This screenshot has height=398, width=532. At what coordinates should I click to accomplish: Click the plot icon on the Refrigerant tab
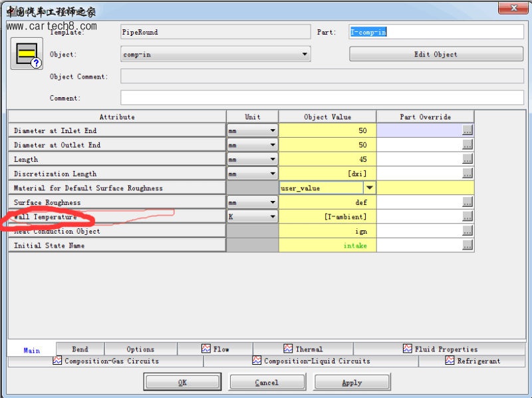tap(450, 360)
